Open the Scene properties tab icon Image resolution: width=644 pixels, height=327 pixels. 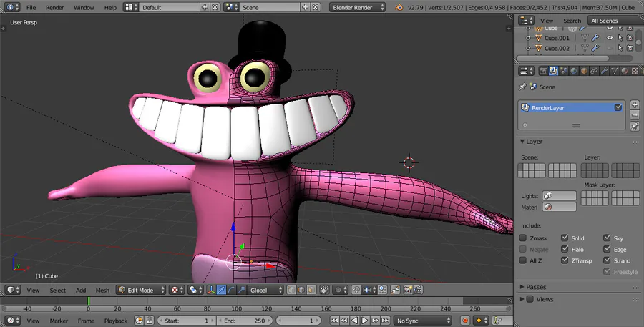563,71
